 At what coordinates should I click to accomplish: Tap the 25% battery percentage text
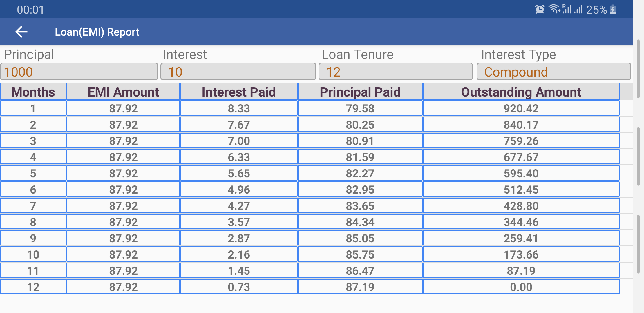pyautogui.click(x=596, y=10)
